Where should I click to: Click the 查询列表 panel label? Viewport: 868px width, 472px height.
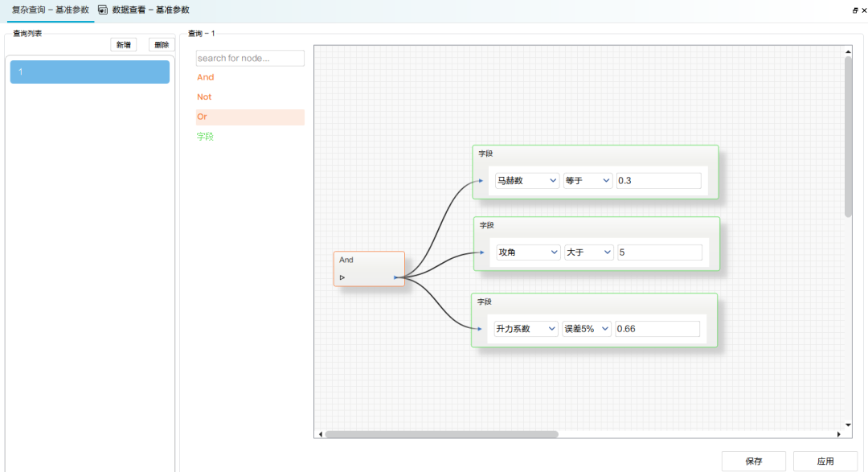point(27,33)
